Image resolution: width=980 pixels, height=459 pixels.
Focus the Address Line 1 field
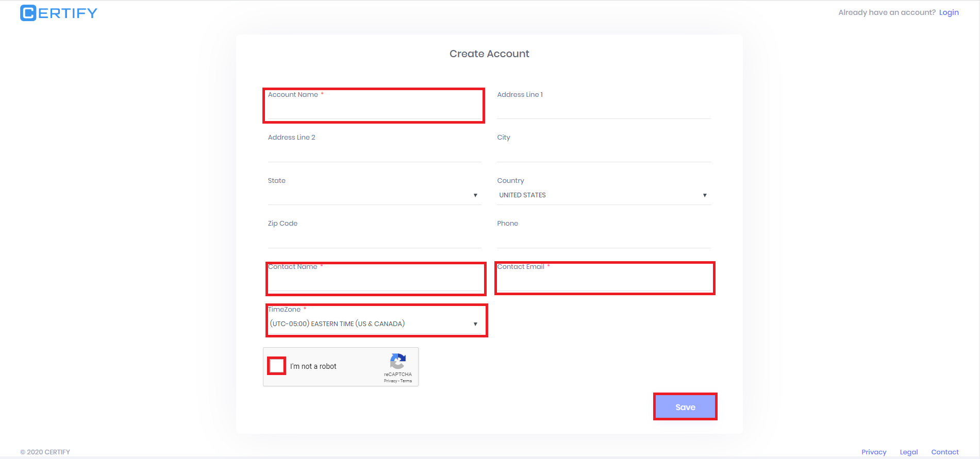(604, 110)
